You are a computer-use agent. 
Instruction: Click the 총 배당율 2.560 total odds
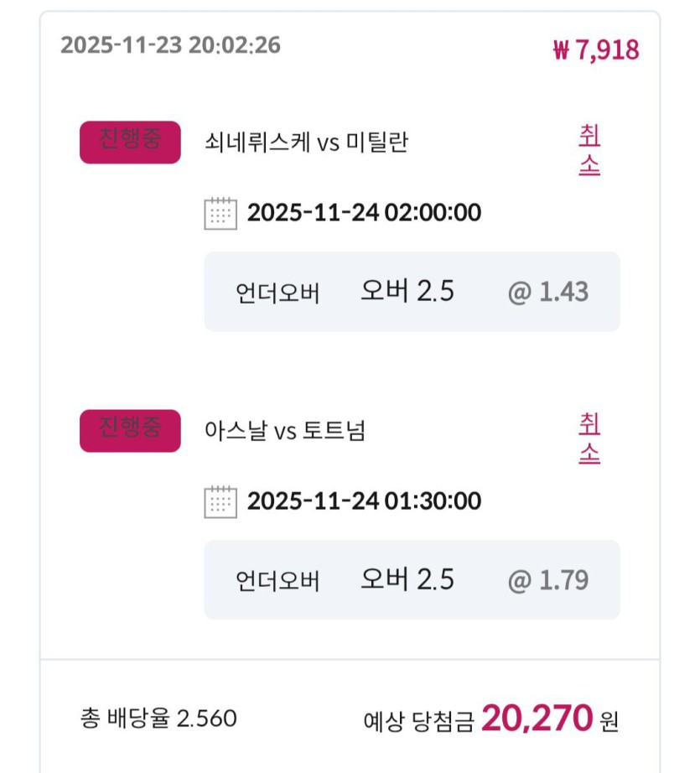tap(158, 719)
